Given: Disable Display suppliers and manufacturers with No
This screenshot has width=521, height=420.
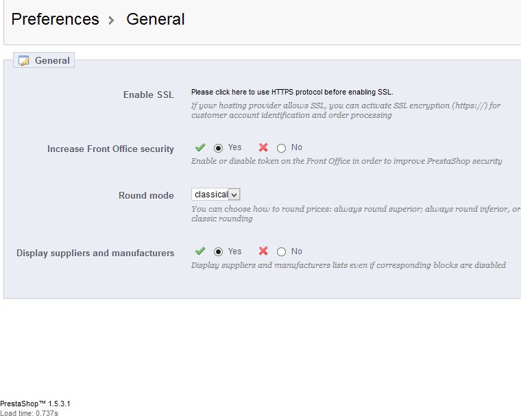Looking at the screenshot, I should [x=281, y=252].
